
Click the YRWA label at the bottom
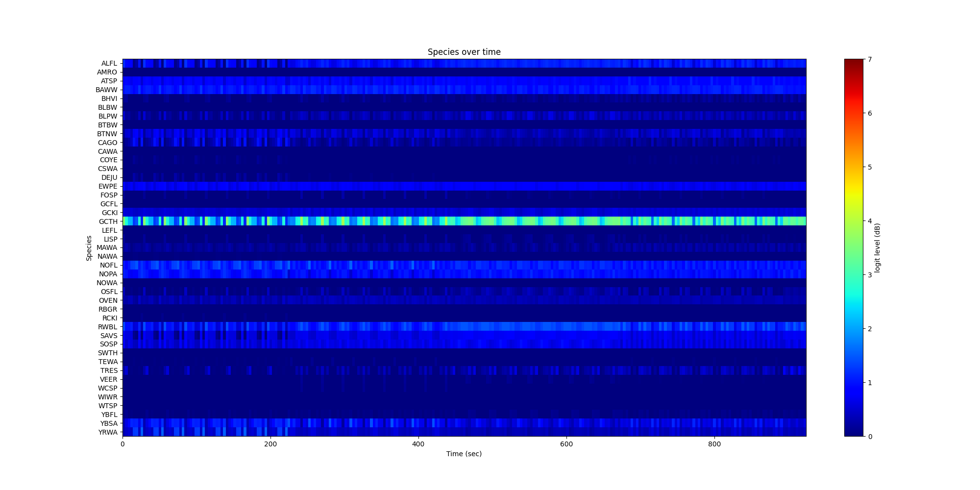(x=108, y=432)
